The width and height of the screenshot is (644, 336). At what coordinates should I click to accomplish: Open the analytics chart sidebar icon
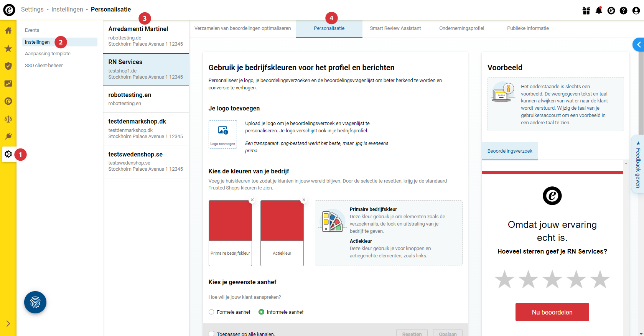(8, 84)
